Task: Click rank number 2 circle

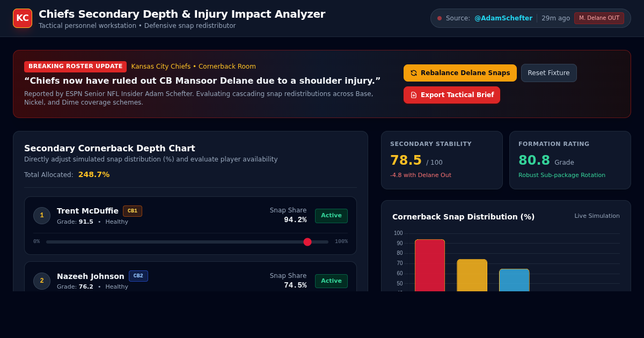Action: click(42, 281)
